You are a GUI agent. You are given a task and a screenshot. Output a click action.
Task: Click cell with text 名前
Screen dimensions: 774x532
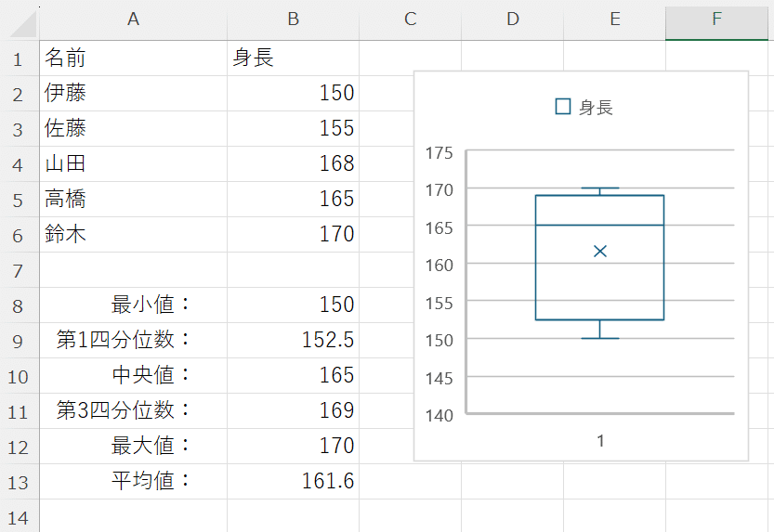(x=133, y=58)
